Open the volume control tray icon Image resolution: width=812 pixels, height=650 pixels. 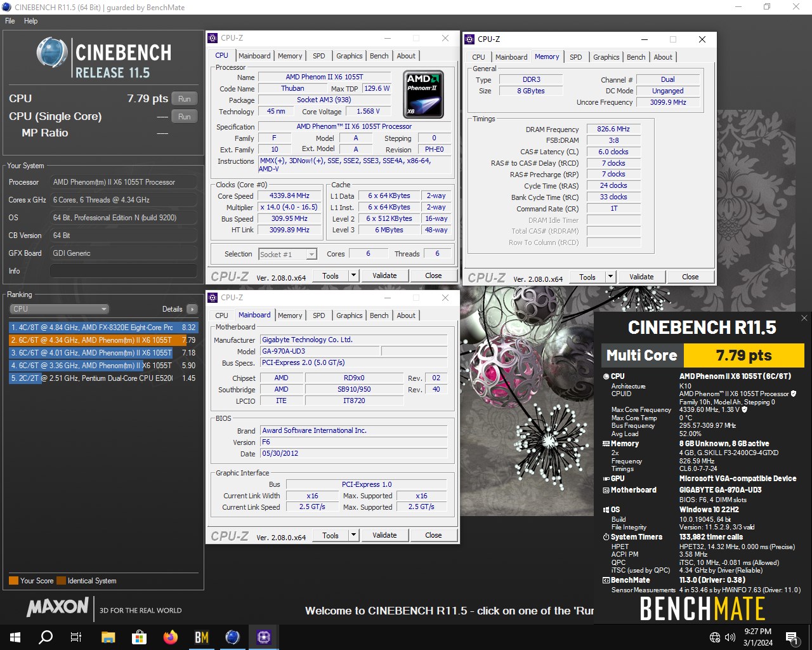(x=730, y=637)
